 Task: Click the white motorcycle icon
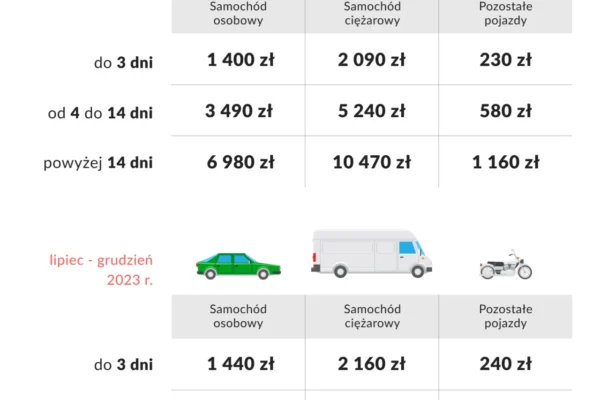coord(505,264)
